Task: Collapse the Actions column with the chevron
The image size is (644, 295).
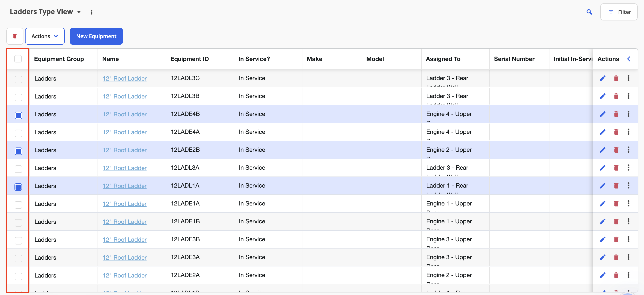Action: pyautogui.click(x=629, y=59)
